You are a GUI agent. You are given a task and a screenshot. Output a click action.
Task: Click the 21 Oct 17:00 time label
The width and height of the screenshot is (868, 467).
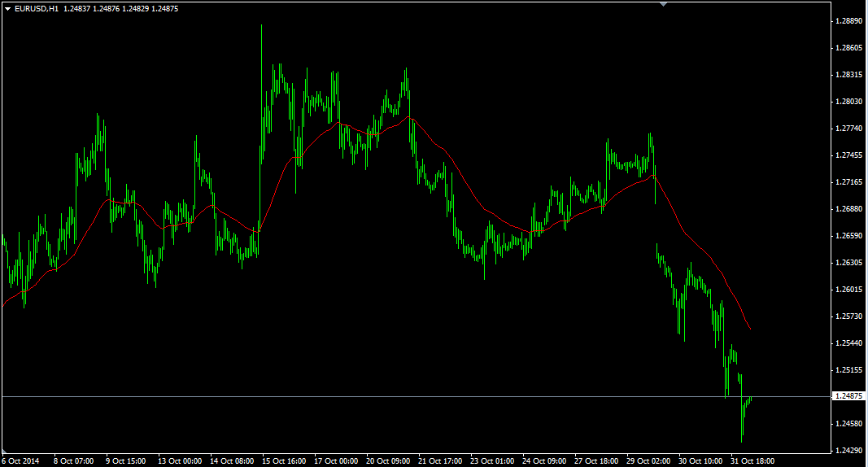pyautogui.click(x=440, y=461)
